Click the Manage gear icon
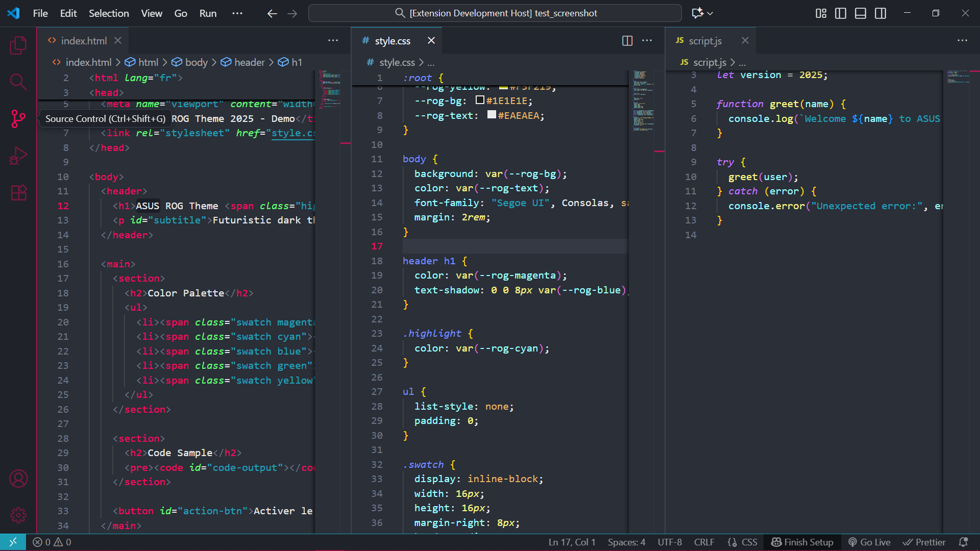The width and height of the screenshot is (980, 551). [18, 515]
